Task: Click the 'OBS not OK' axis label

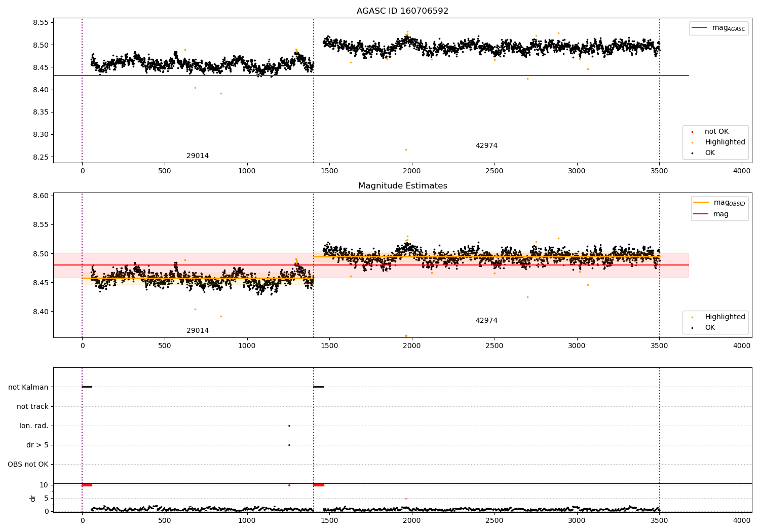Action: (28, 464)
